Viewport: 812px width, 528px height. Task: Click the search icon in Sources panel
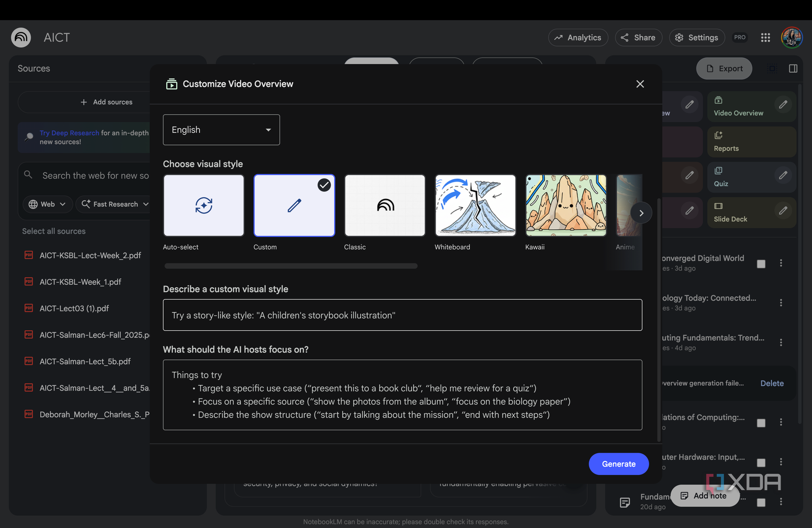point(28,175)
